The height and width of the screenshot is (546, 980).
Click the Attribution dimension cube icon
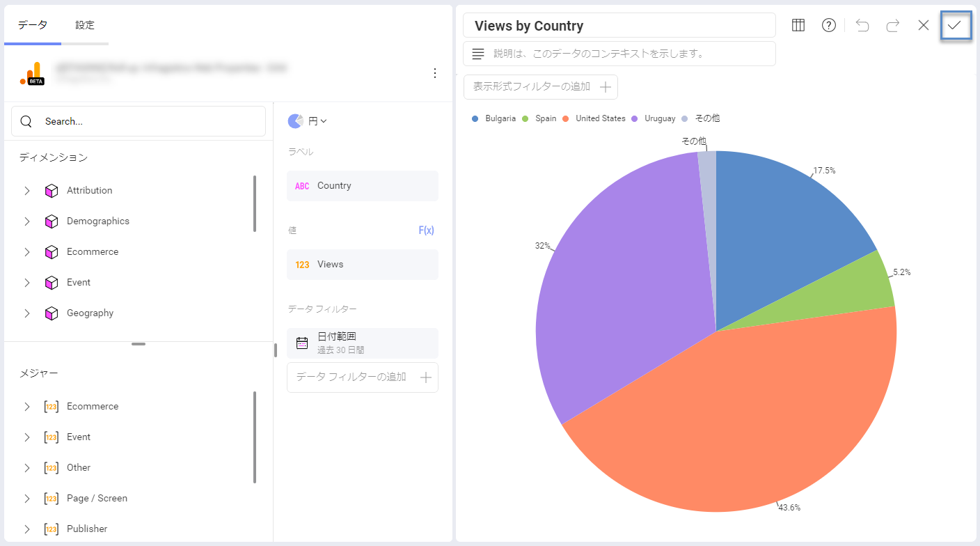(x=52, y=191)
